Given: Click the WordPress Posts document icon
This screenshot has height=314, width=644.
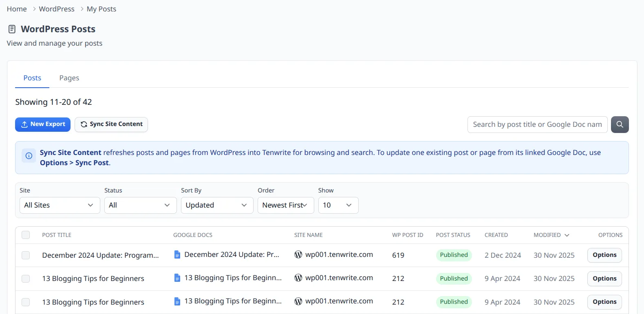Looking at the screenshot, I should (12, 29).
